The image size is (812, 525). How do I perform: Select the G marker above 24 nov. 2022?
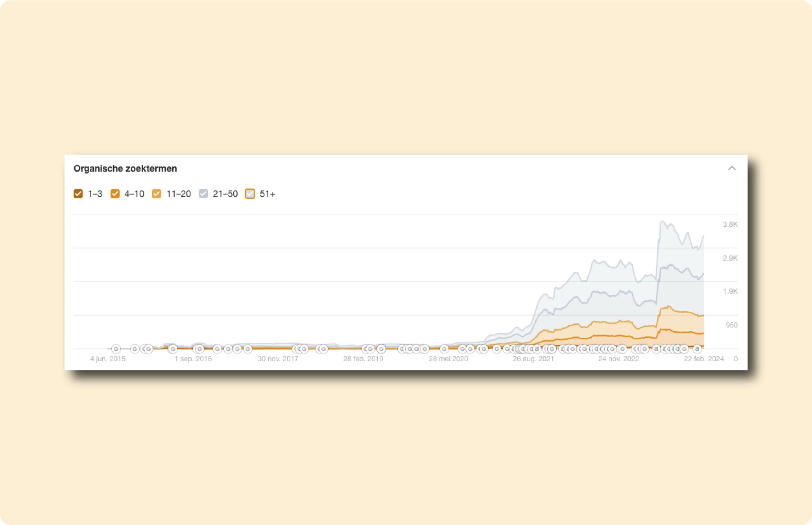622,349
